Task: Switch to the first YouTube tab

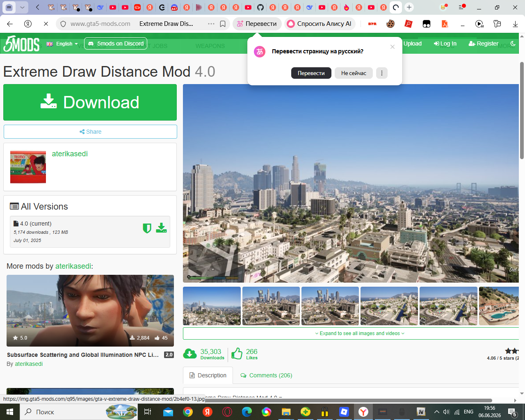Action: pyautogui.click(x=113, y=7)
